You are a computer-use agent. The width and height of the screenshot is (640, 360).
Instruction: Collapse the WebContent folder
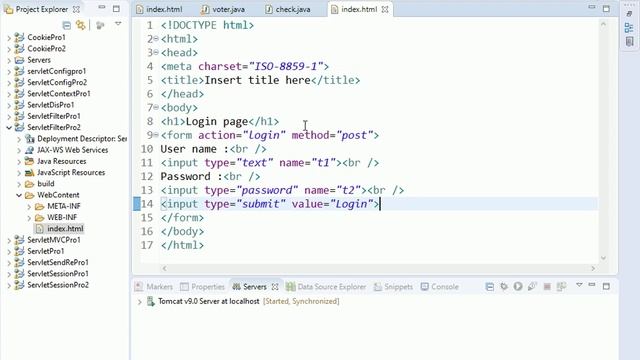point(19,195)
